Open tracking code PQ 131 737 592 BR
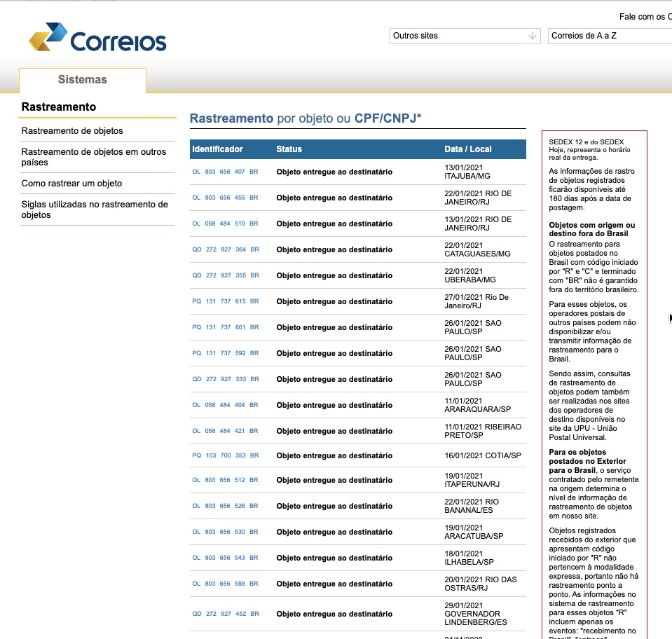This screenshot has width=672, height=639. (225, 353)
